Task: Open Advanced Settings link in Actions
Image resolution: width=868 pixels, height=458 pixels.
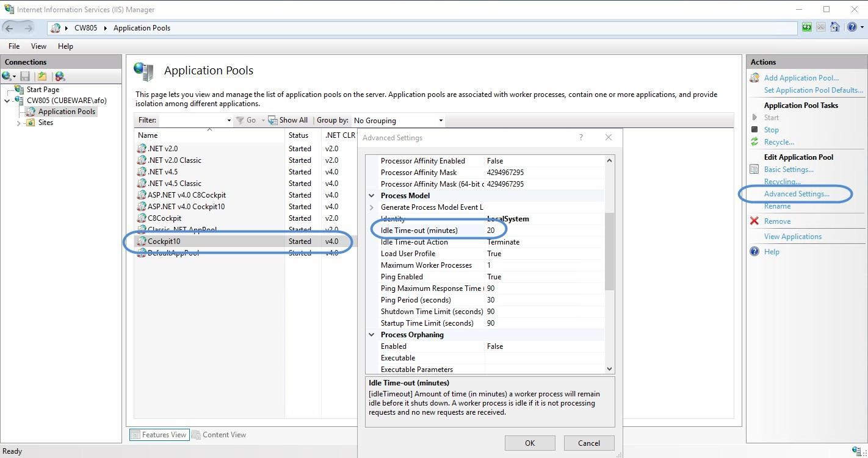Action: tap(797, 194)
